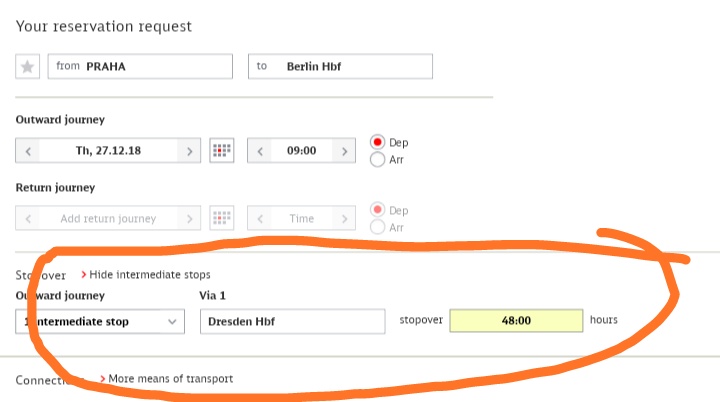Click the from PRAHA station field
This screenshot has width=720, height=402.
(140, 67)
